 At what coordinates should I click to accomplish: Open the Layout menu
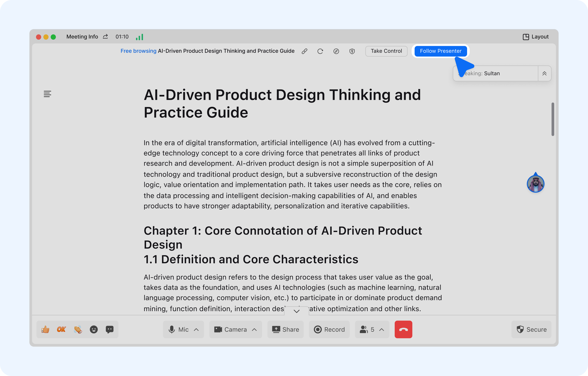(x=535, y=37)
